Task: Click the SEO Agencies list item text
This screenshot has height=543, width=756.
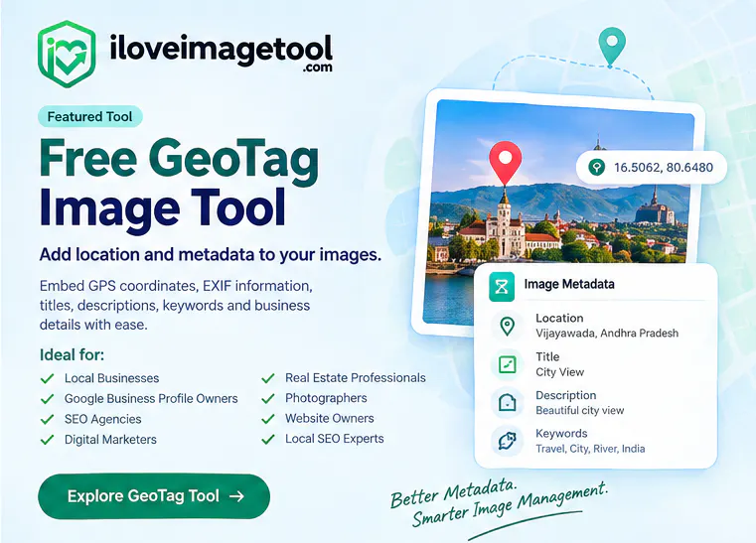Action: coord(103,419)
